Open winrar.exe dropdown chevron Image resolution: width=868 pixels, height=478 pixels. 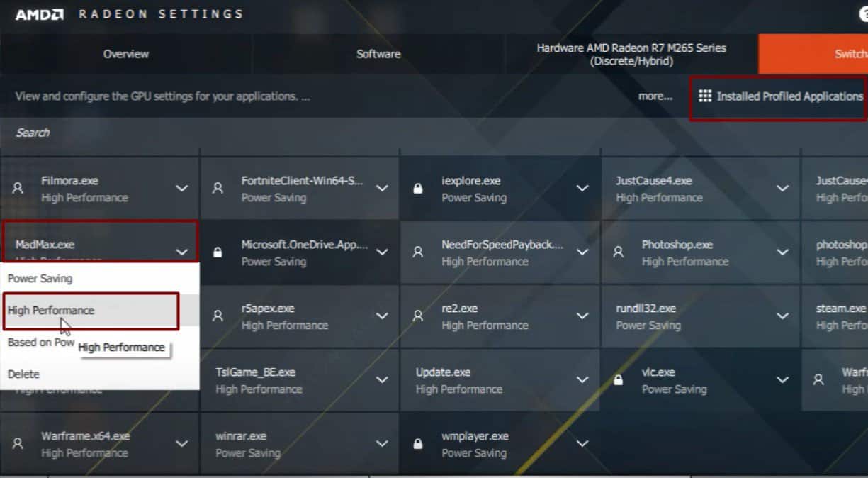tap(382, 444)
